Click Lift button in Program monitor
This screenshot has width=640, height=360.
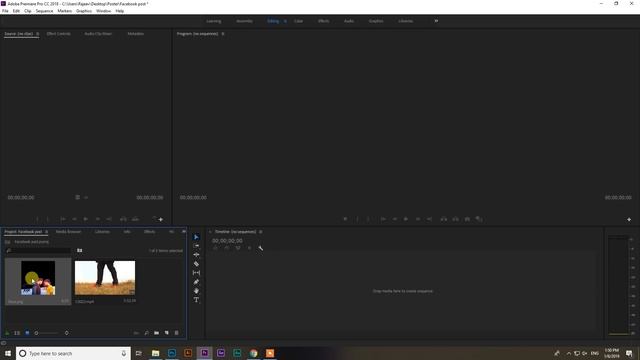pos(444,219)
